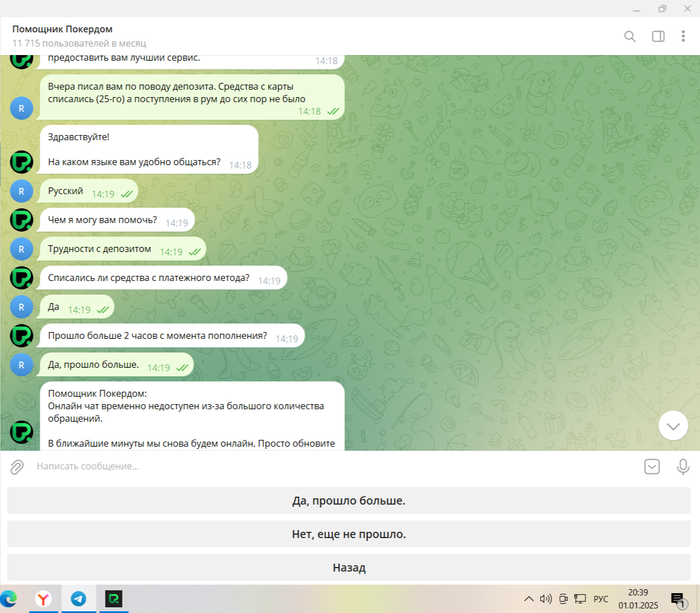
Task: Open the network icon in the tray
Action: [x=580, y=599]
